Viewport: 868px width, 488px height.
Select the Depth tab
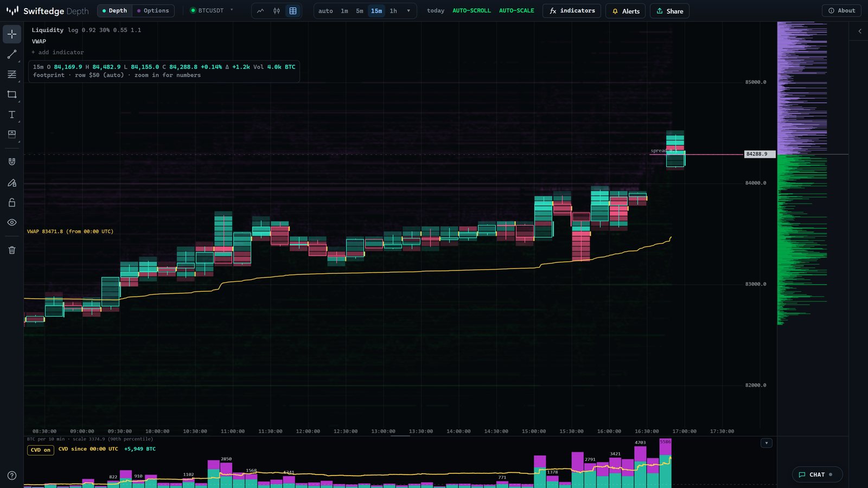(114, 11)
